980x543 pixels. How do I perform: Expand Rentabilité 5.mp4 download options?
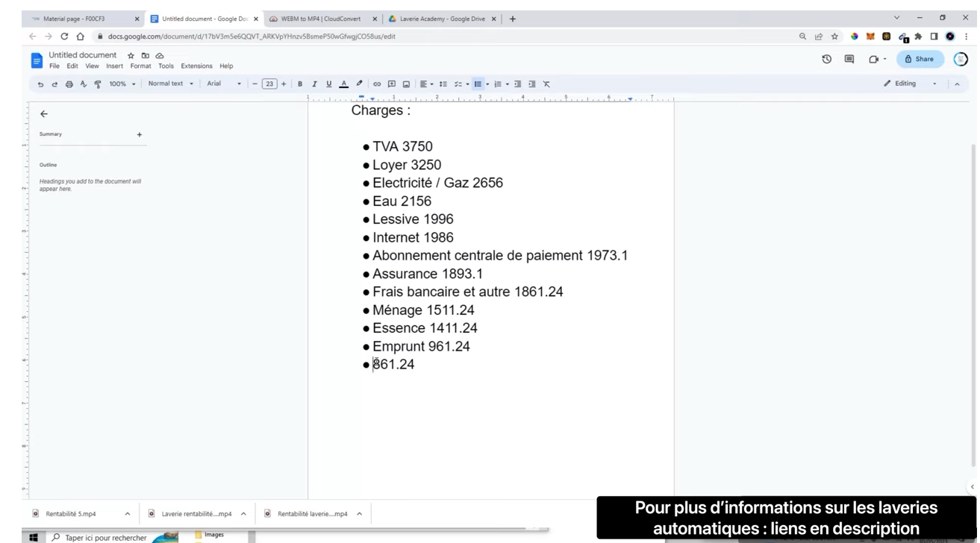(x=127, y=514)
